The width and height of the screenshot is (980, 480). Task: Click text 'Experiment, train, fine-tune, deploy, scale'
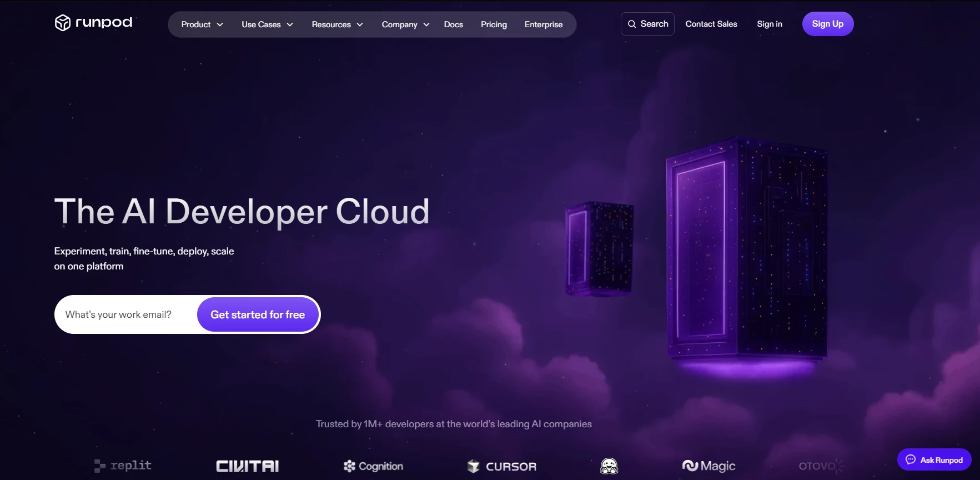click(144, 251)
